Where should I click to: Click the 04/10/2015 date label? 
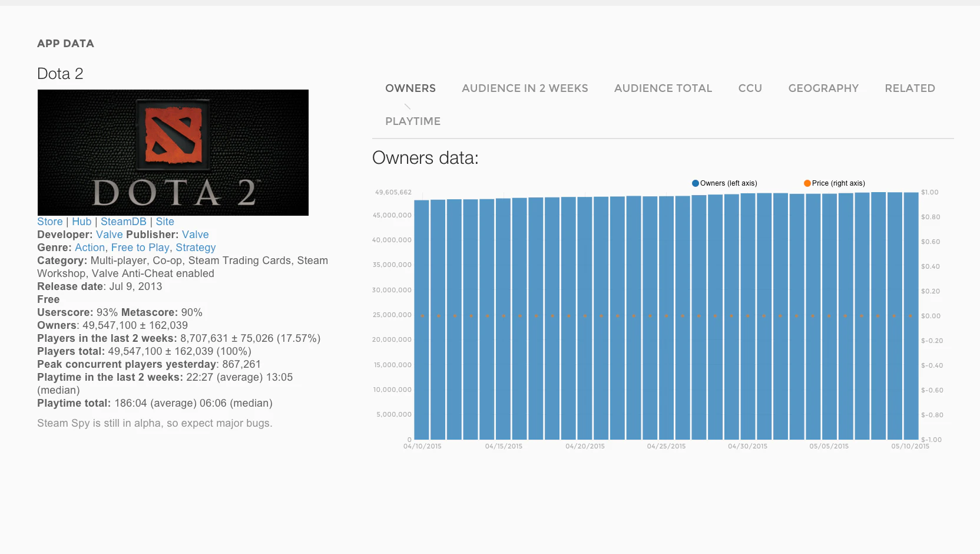422,446
